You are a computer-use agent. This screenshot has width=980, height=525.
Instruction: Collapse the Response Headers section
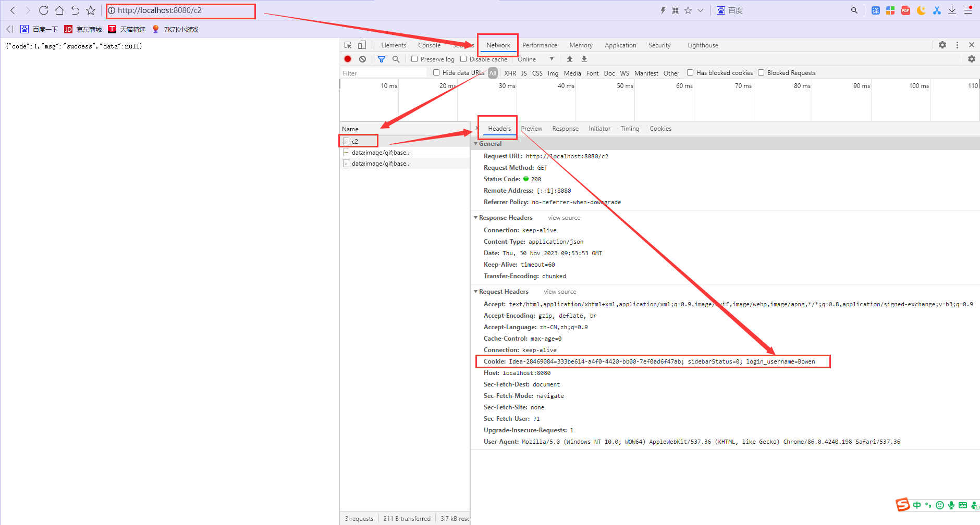coord(475,218)
